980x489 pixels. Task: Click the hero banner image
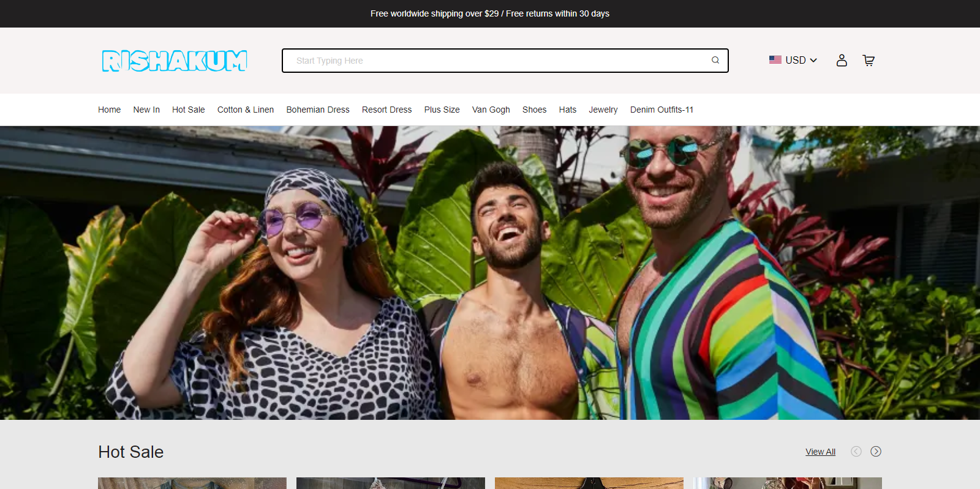[x=490, y=273]
